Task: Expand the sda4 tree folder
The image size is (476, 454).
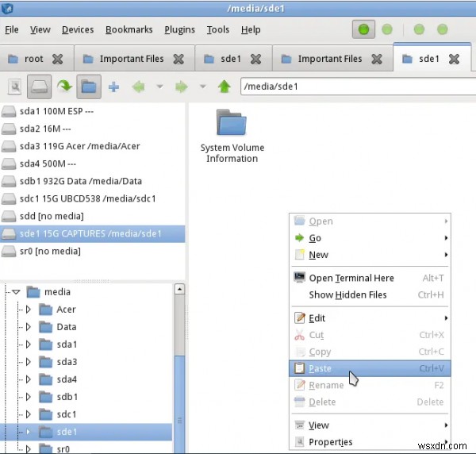Action: tap(29, 379)
